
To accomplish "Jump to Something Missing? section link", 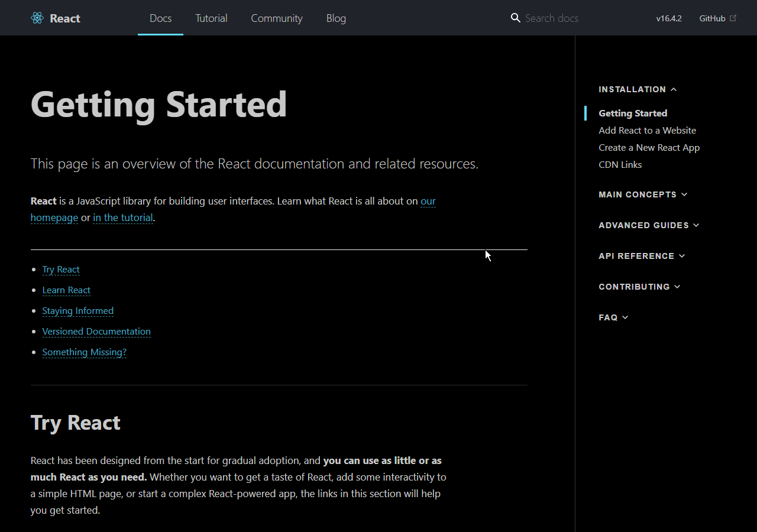I will [84, 352].
